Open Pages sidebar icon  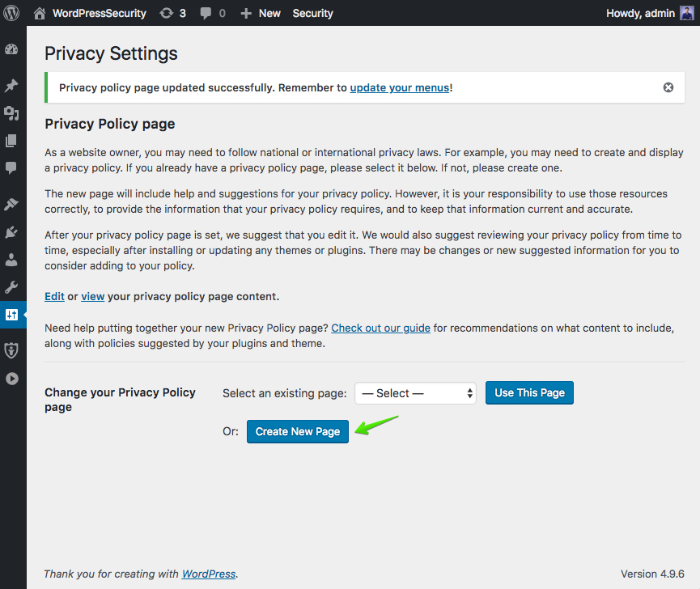tap(11, 141)
